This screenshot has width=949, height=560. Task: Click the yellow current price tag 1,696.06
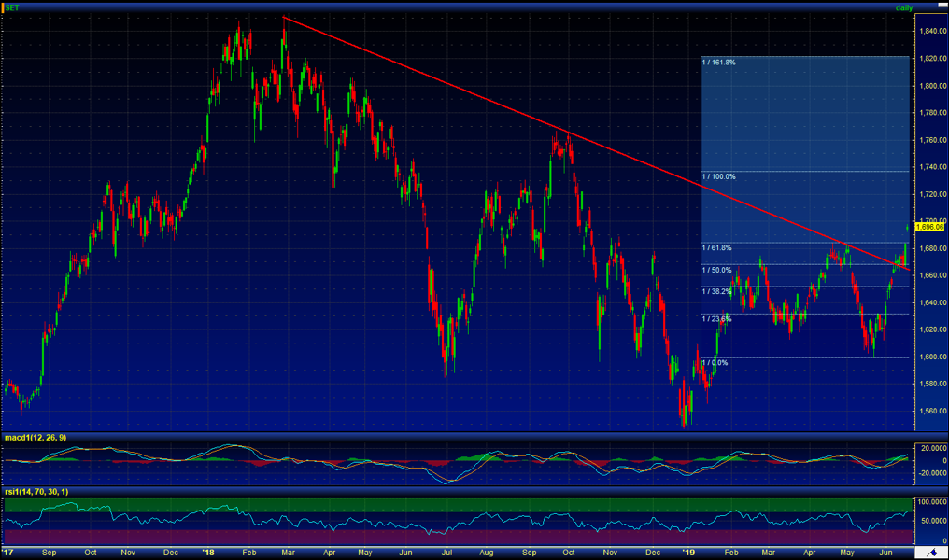pyautogui.click(x=930, y=226)
